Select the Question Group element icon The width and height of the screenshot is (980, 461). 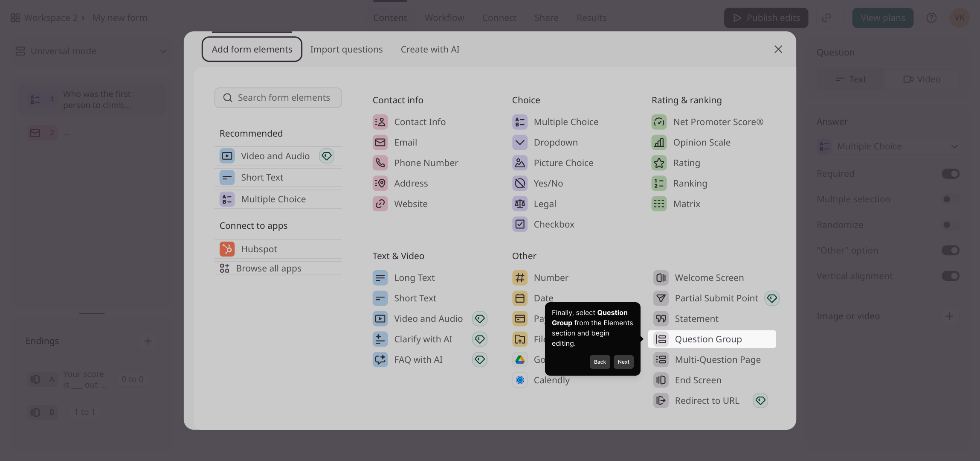[661, 339]
